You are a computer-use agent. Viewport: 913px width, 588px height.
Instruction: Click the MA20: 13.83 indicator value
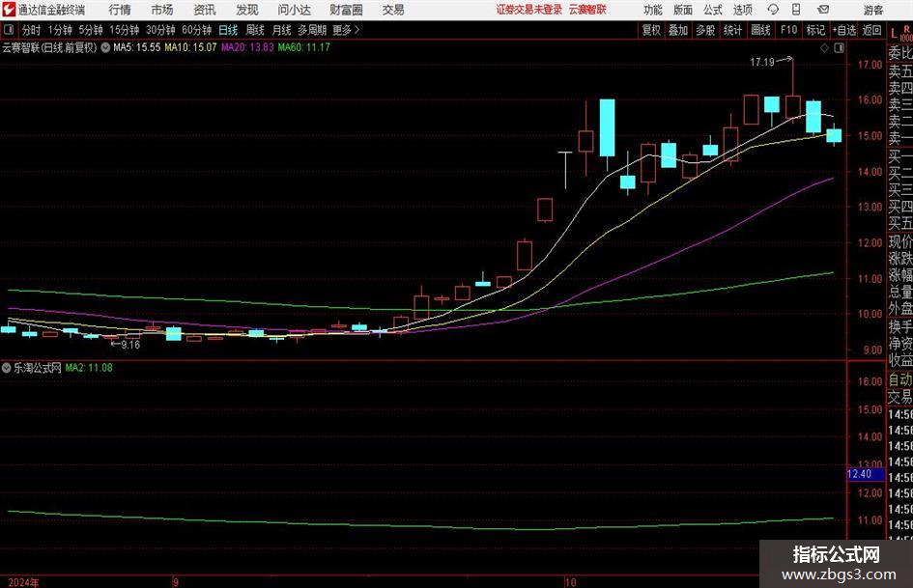pyautogui.click(x=247, y=47)
